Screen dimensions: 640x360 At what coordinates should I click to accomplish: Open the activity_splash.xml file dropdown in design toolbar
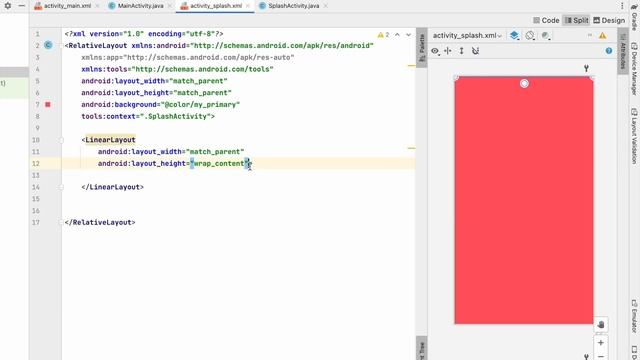467,36
